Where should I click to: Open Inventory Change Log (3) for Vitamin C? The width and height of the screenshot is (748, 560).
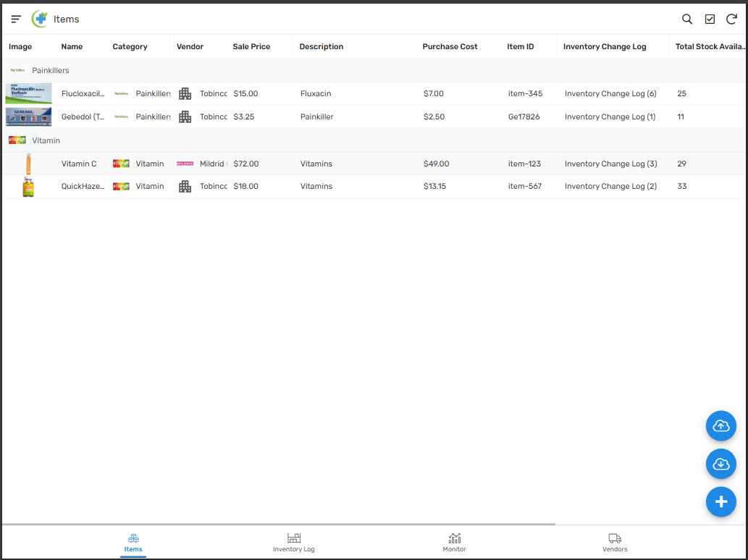click(x=610, y=164)
